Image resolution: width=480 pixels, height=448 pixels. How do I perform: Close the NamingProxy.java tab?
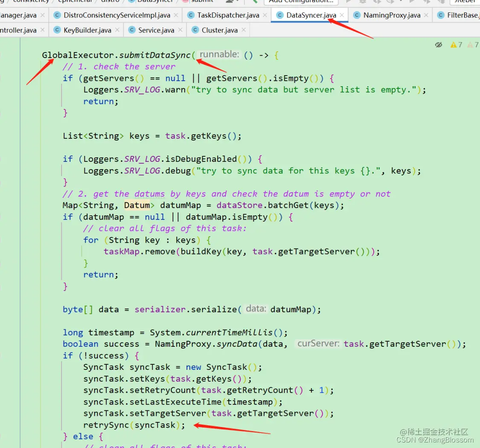tap(426, 15)
